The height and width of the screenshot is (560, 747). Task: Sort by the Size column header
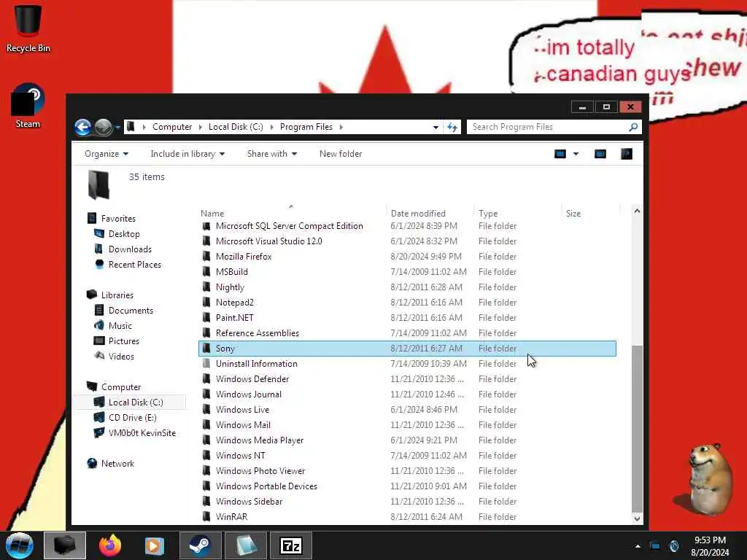(590, 214)
